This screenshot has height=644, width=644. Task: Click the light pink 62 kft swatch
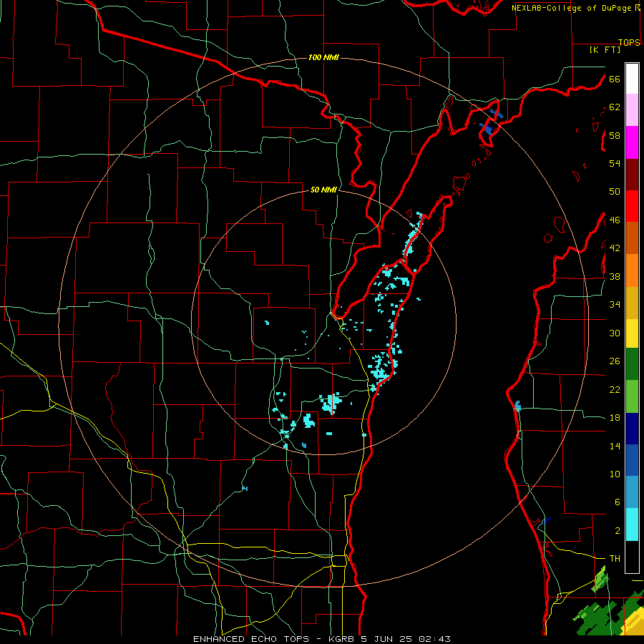click(x=632, y=110)
